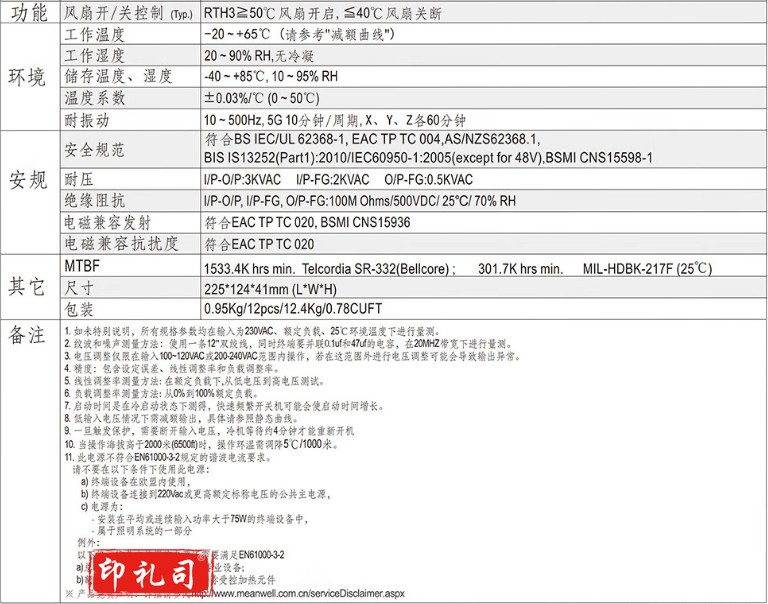This screenshot has width=768, height=604.
Task: Select the 安全规范 row label
Action: 94,149
